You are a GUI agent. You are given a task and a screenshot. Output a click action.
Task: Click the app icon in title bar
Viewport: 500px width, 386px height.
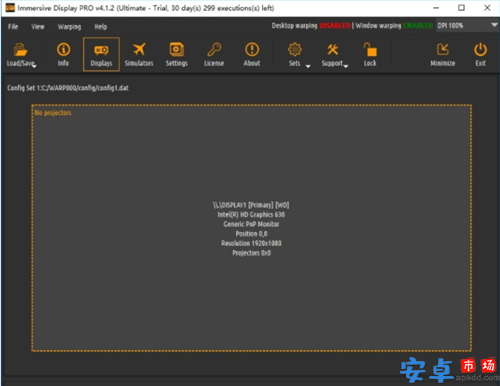point(10,8)
